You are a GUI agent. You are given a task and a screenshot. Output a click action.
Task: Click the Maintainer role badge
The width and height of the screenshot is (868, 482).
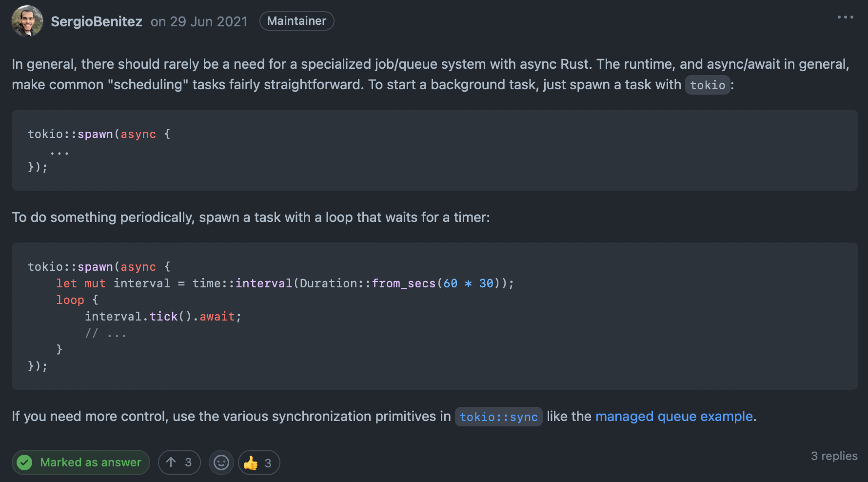tap(296, 20)
